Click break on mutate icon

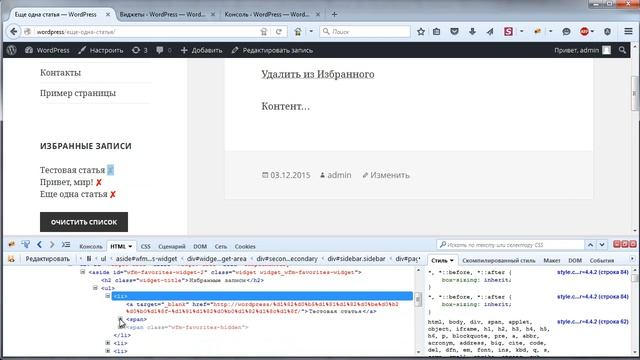[x=11, y=259]
